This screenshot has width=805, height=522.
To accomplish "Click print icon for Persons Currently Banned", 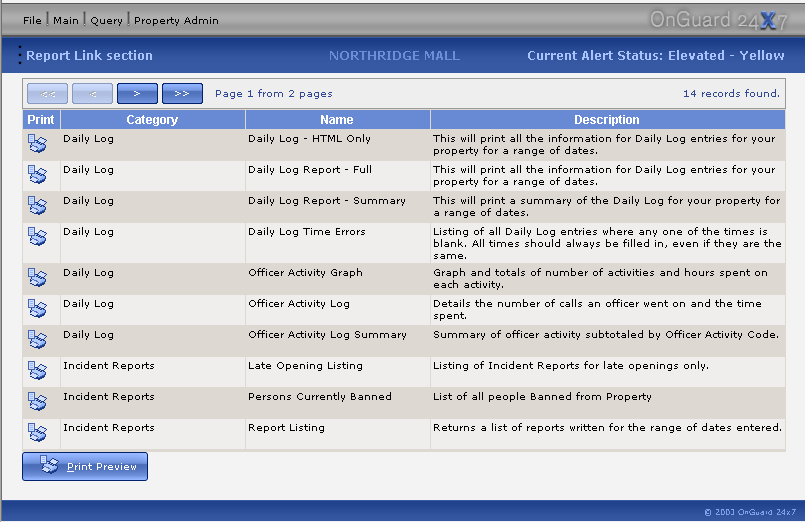I will tap(37, 401).
